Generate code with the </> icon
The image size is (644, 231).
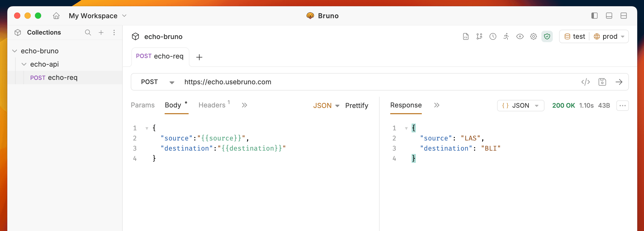(586, 82)
